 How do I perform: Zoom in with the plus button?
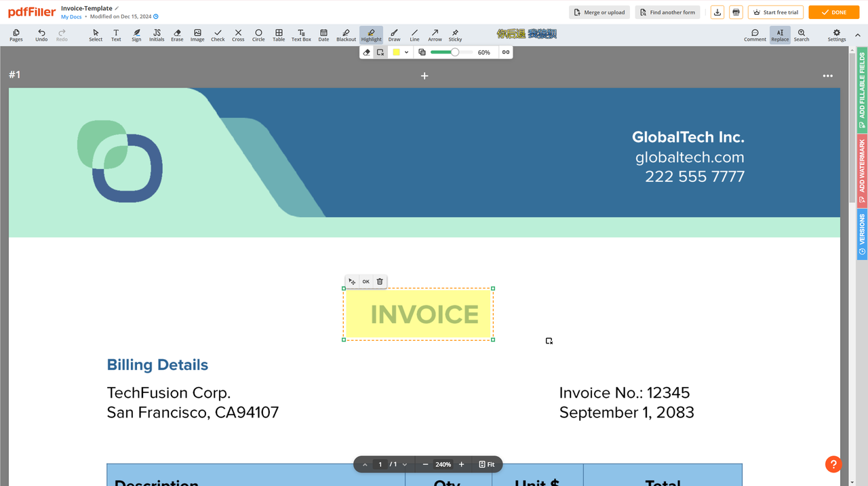click(461, 465)
